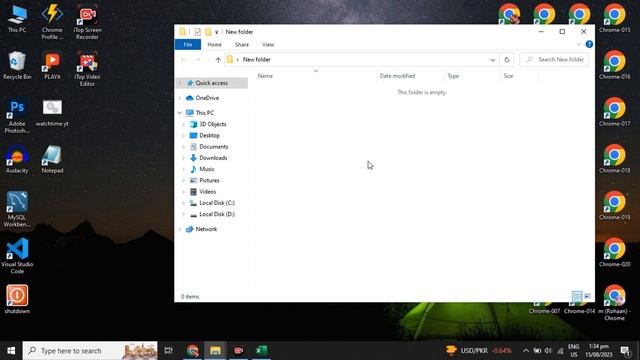Show hidden system tray icons

[526, 351]
